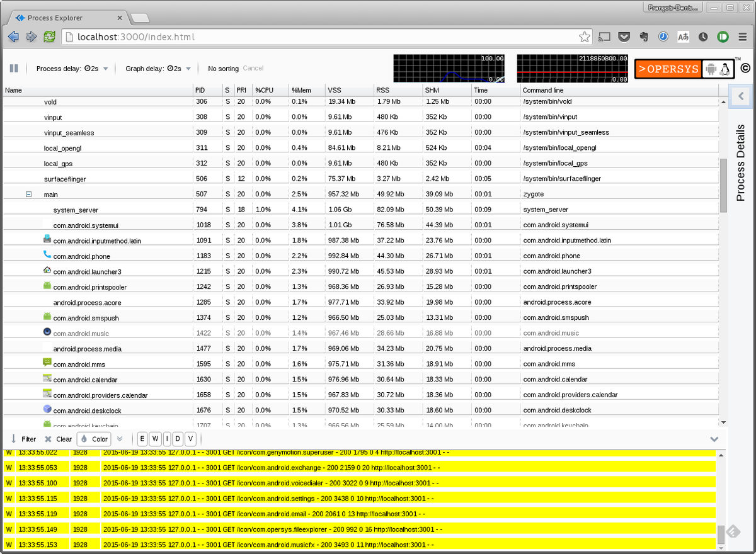Select the system_server process row
The height and width of the screenshot is (554, 756).
coord(362,210)
